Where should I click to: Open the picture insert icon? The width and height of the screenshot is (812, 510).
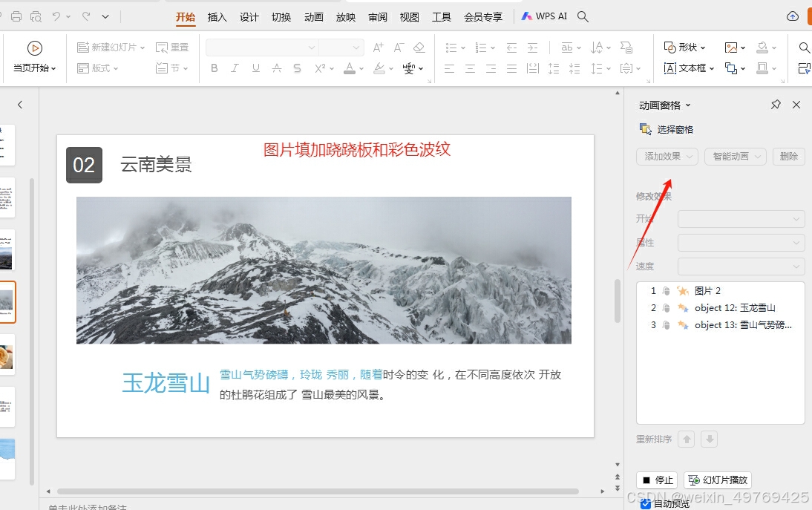(x=731, y=48)
